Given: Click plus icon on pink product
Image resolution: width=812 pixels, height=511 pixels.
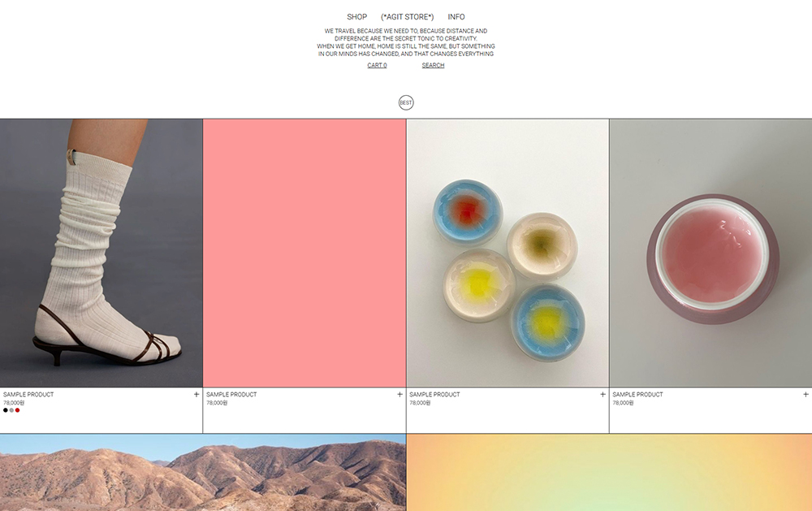Looking at the screenshot, I should pyautogui.click(x=400, y=394).
